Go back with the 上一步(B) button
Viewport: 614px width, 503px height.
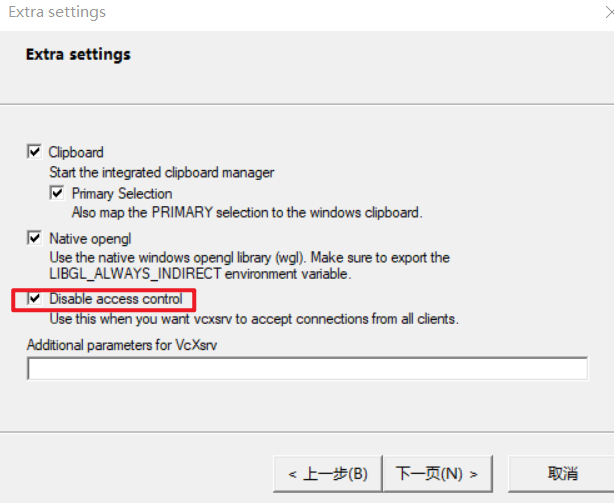coord(328,474)
